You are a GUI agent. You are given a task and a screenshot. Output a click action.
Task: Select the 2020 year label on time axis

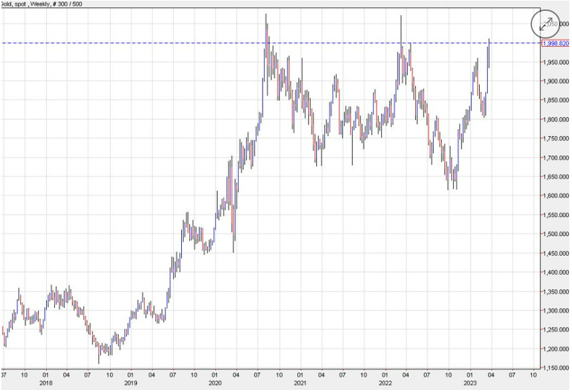coord(214,383)
